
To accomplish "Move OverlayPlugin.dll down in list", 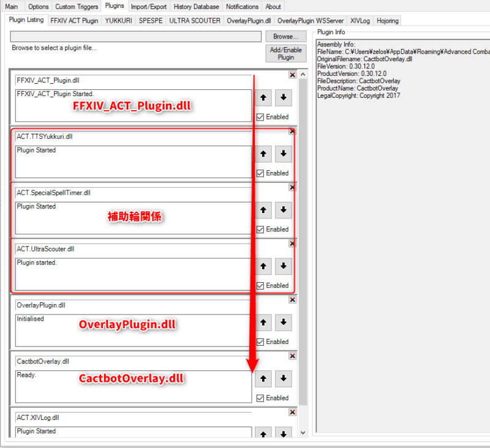I will [x=284, y=322].
